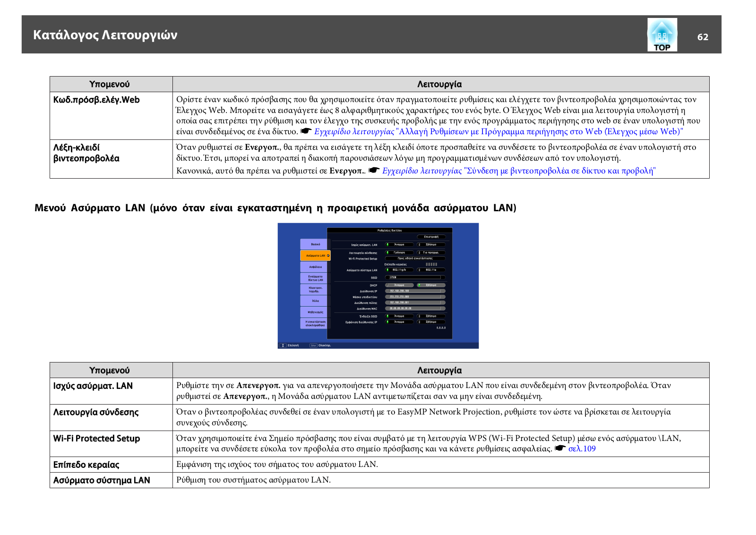Click the Wi-Fi Protected Setup table row label
Image resolution: width=756 pixels, height=535 pixels.
click(x=96, y=438)
